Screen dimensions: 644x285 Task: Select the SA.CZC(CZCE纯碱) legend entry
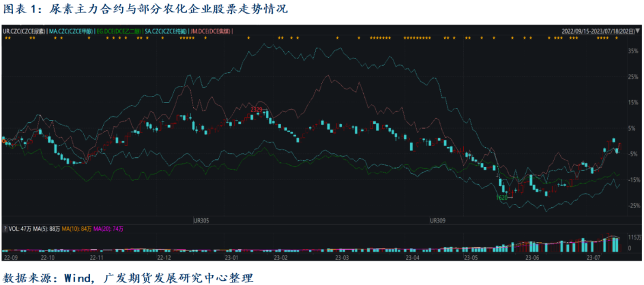pyautogui.click(x=166, y=31)
